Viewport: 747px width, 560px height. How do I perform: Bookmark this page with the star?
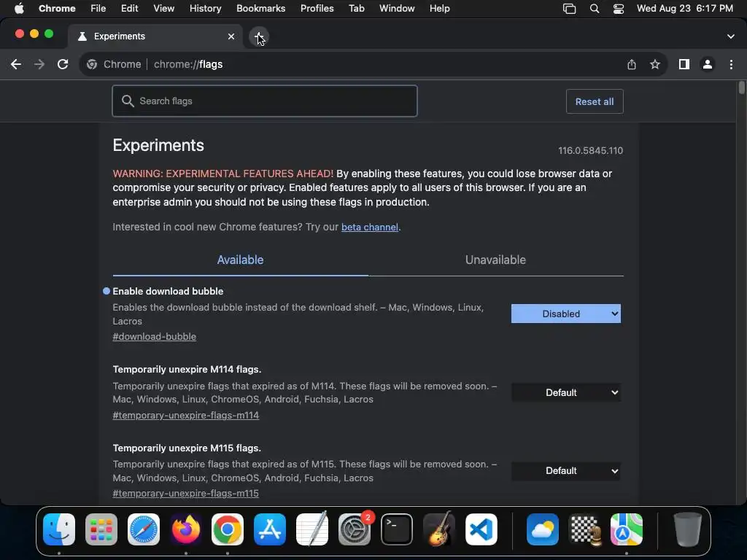click(655, 64)
